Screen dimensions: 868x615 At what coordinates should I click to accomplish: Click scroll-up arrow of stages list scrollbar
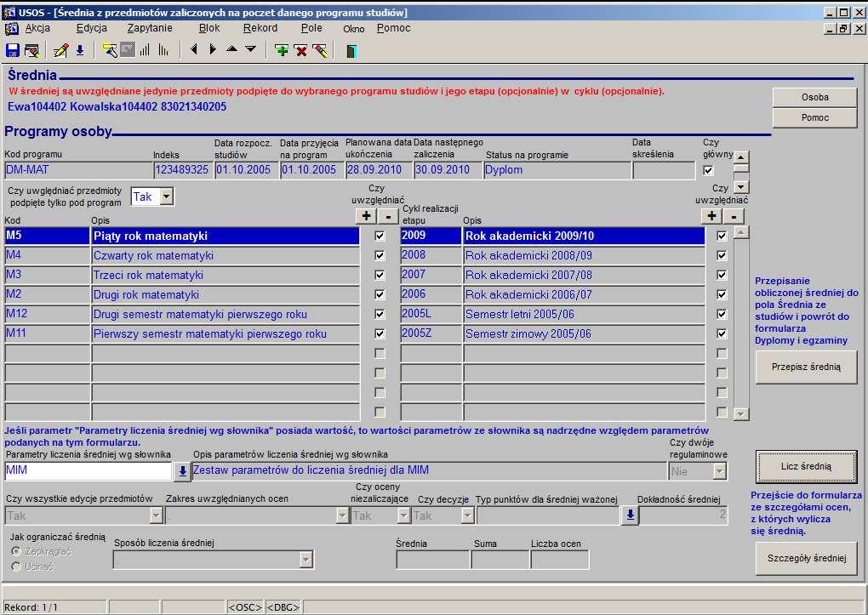coord(740,232)
